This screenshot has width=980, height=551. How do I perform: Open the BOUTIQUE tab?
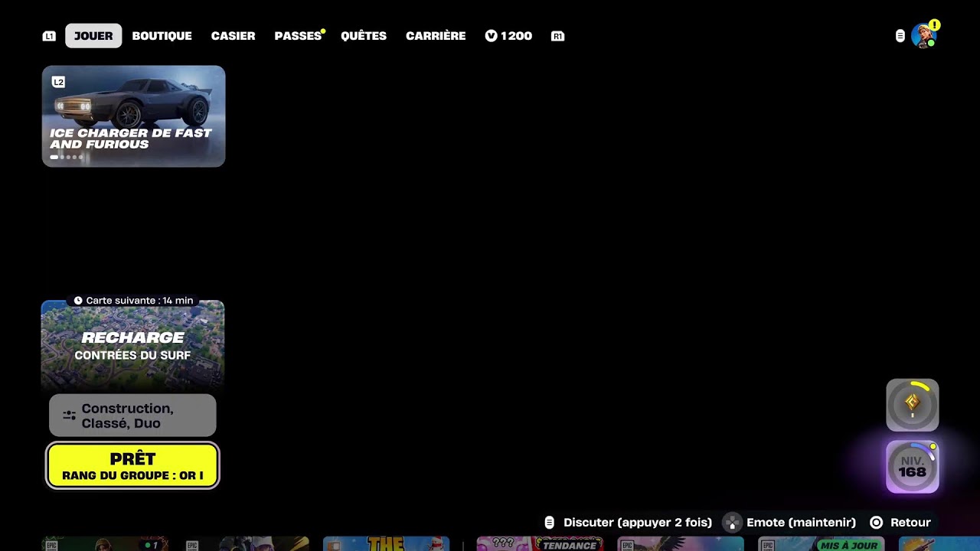[162, 36]
